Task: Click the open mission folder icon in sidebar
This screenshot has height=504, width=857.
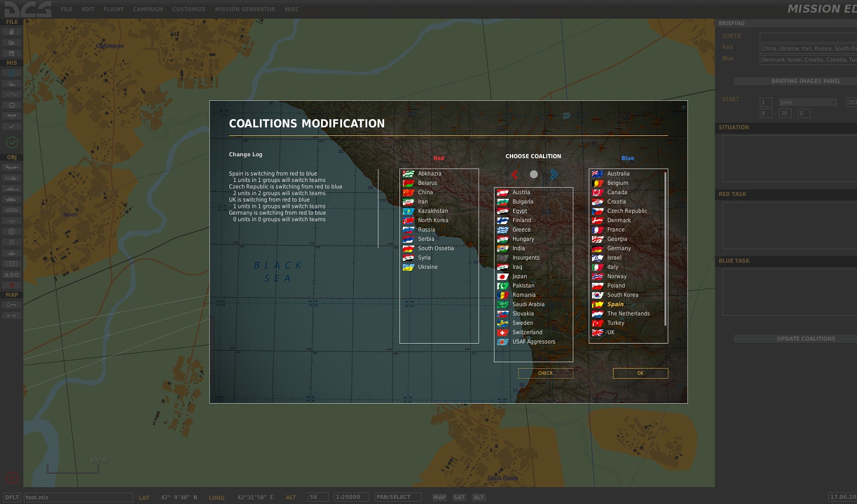Action: click(x=12, y=43)
